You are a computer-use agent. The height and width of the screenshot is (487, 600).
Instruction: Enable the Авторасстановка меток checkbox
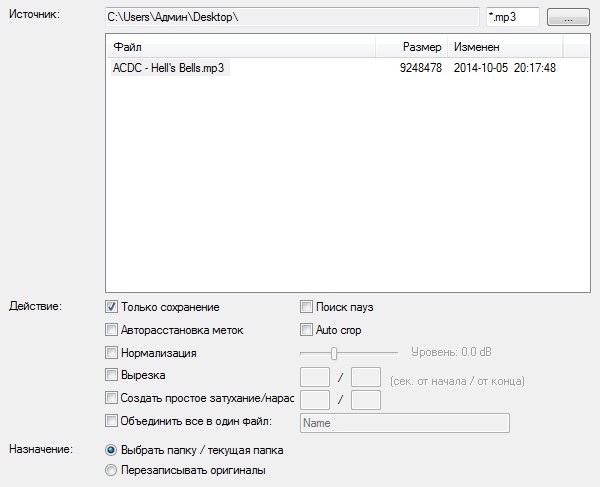click(112, 330)
